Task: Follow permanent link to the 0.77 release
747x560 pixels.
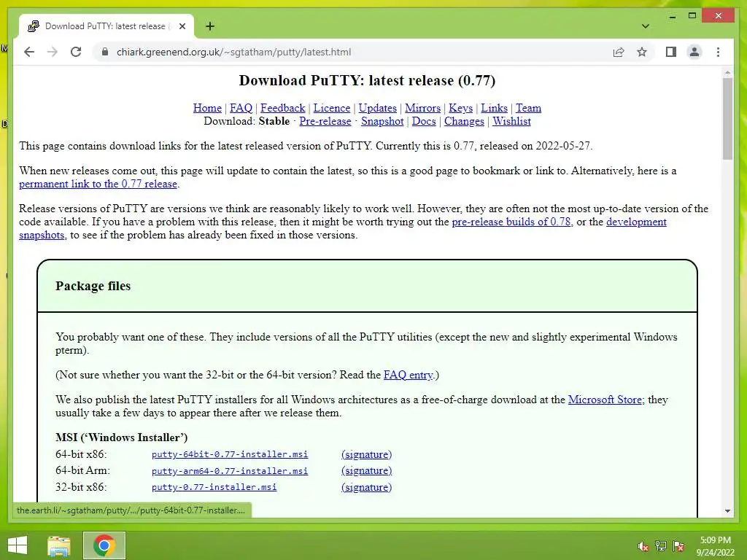Action: 98,184
